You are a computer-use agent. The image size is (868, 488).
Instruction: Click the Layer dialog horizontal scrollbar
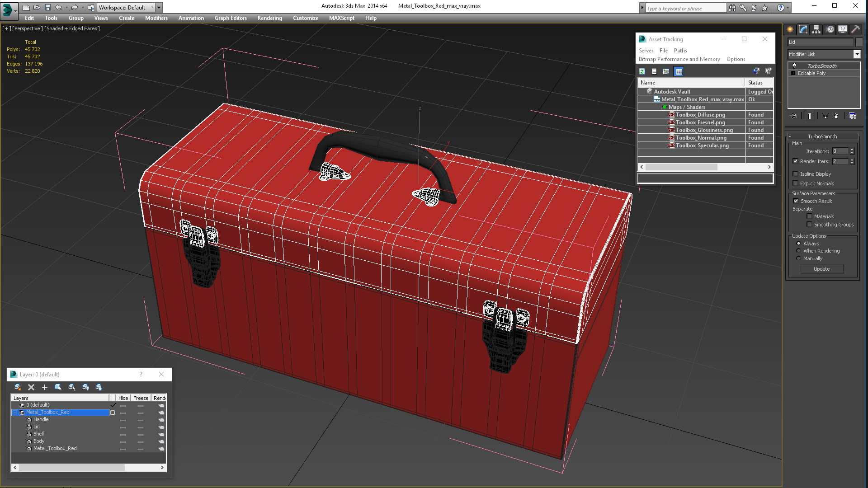tap(89, 467)
